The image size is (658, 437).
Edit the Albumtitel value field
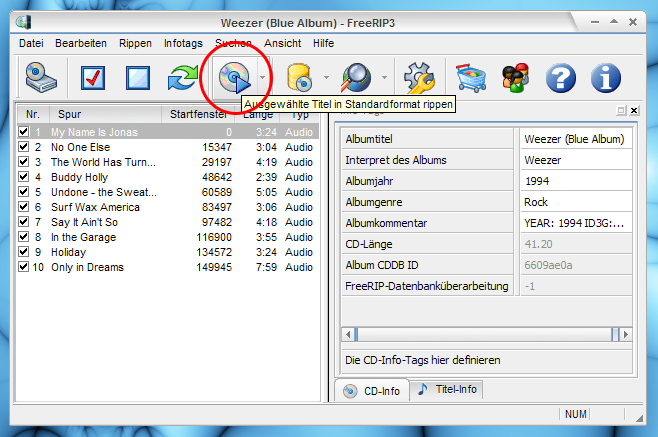[x=576, y=139]
